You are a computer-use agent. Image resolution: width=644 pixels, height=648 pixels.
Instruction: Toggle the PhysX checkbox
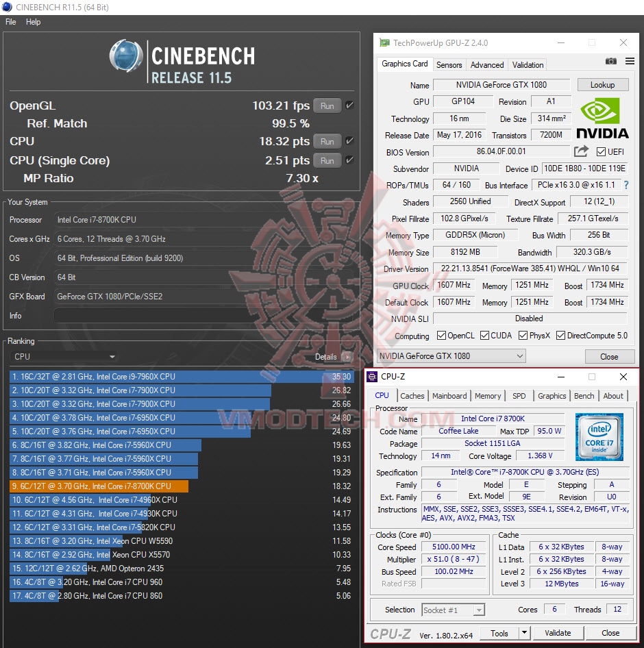523,335
